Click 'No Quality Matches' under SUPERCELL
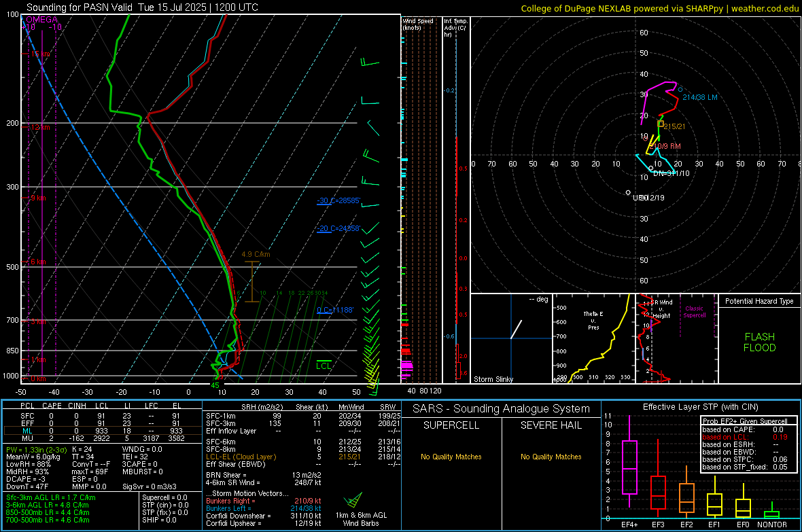This screenshot has width=802, height=532. (451, 457)
